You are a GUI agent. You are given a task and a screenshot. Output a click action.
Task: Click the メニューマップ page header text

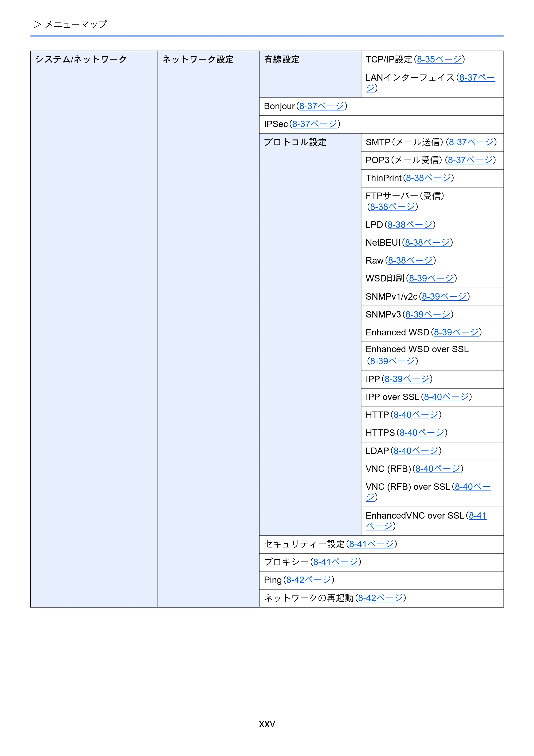pos(76,24)
